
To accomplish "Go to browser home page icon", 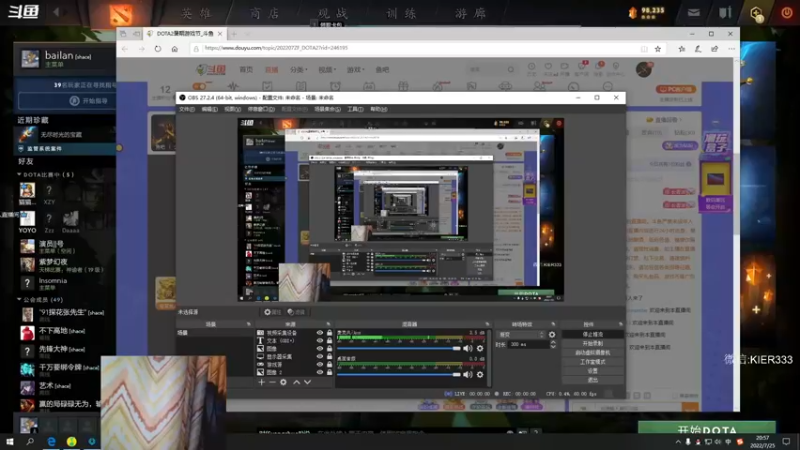I will (174, 48).
